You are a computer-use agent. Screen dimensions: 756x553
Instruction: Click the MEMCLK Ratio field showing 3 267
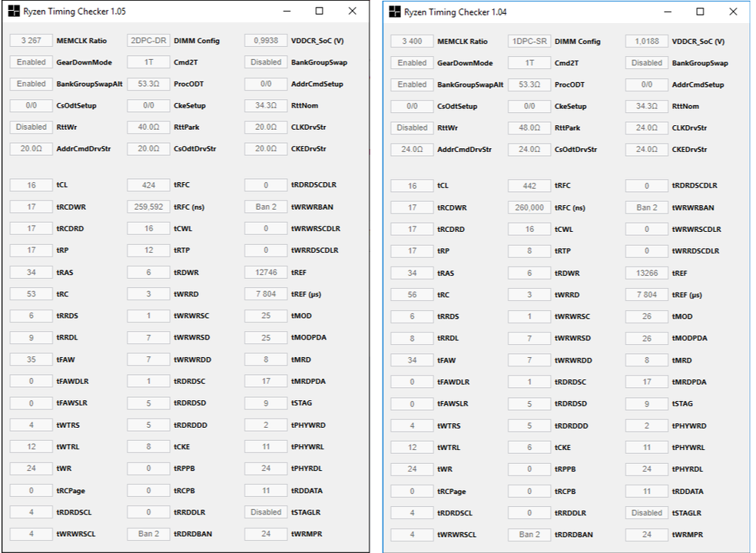click(x=31, y=41)
